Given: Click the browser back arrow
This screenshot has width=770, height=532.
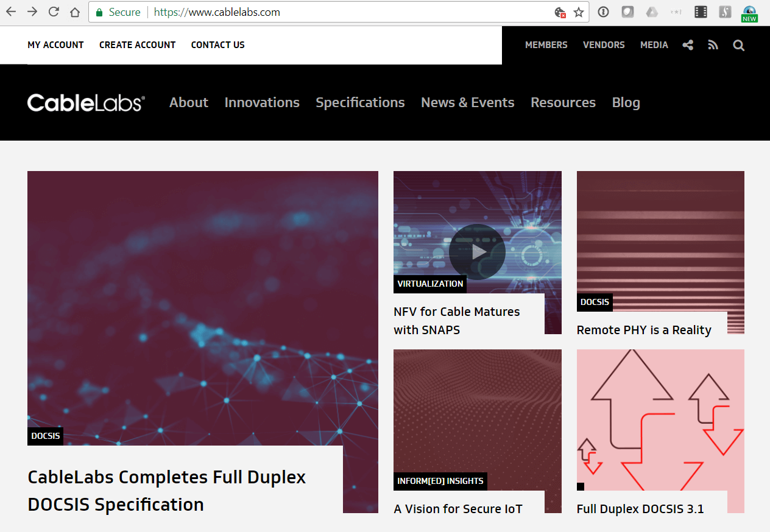Looking at the screenshot, I should click(11, 12).
